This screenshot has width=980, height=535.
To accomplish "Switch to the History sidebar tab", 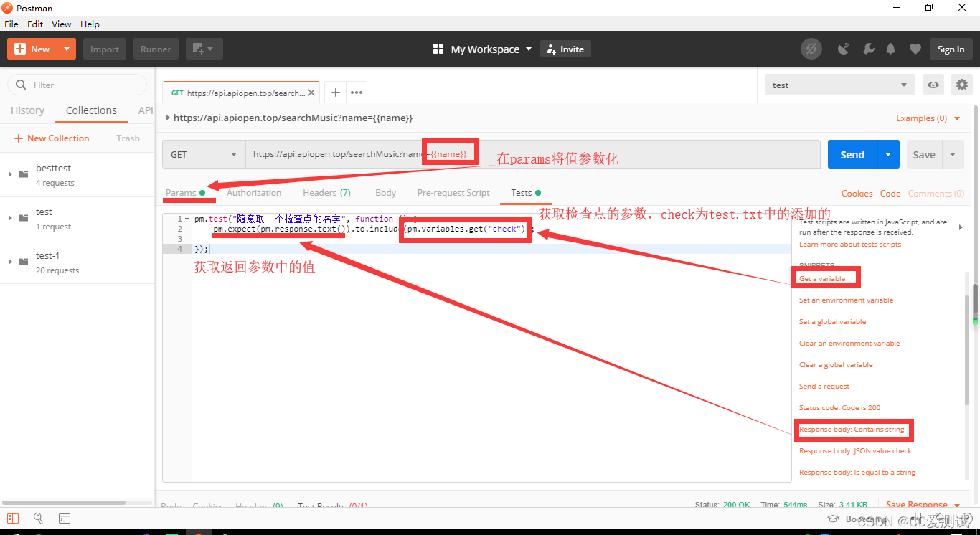I will 27,110.
